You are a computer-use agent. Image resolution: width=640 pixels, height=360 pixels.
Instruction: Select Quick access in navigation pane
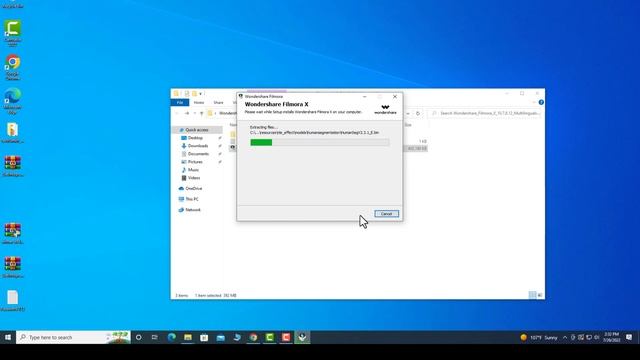click(197, 130)
